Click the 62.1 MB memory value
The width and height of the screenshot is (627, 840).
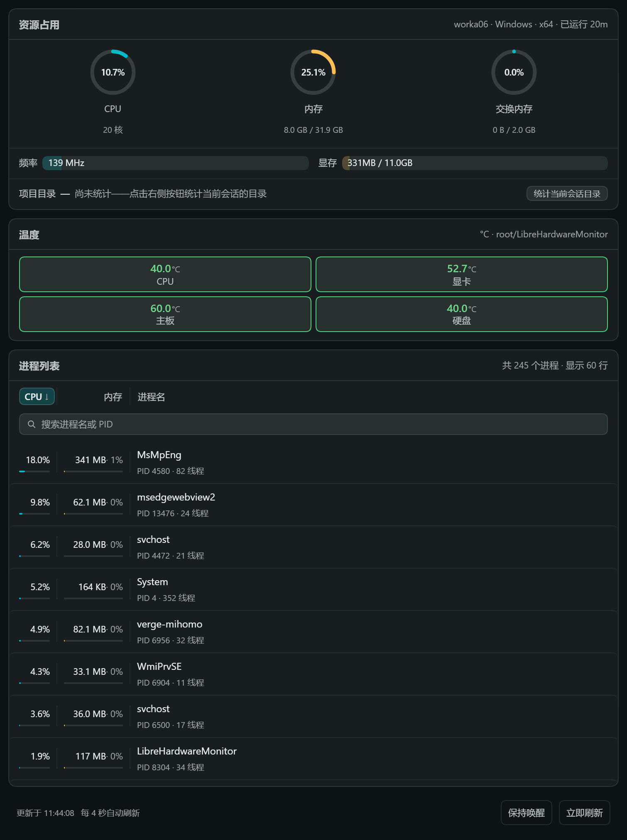(x=90, y=502)
